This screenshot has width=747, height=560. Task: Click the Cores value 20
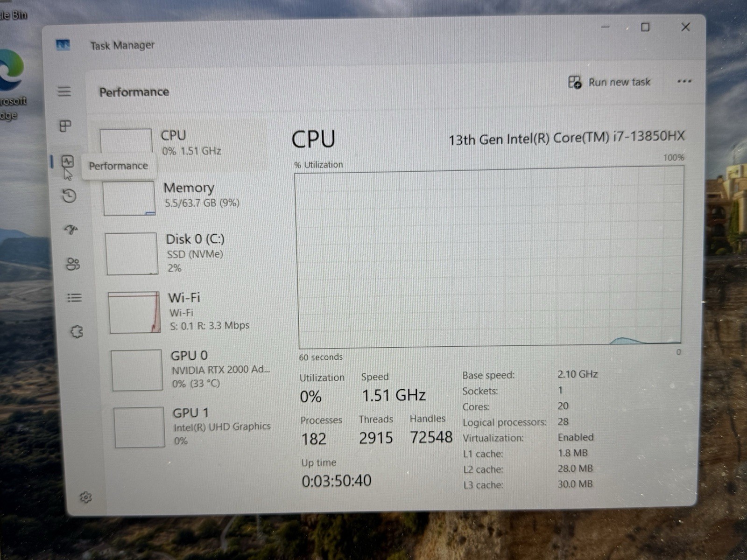click(x=563, y=406)
